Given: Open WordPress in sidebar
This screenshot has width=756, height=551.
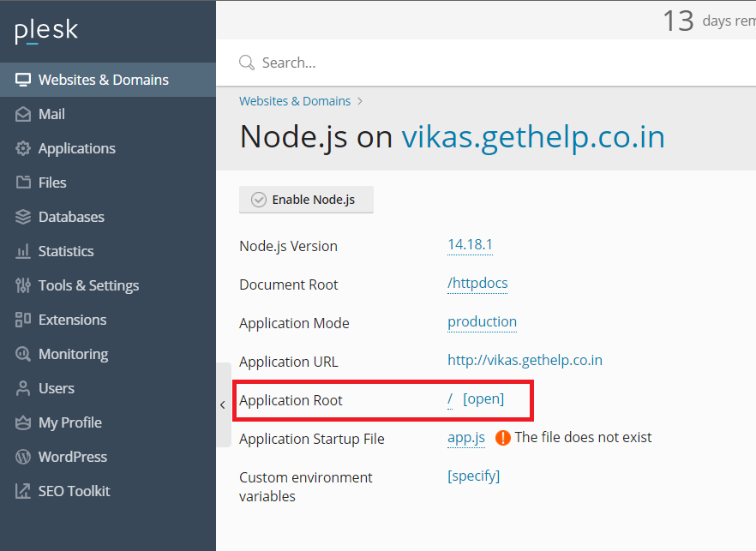Looking at the screenshot, I should (108, 457).
